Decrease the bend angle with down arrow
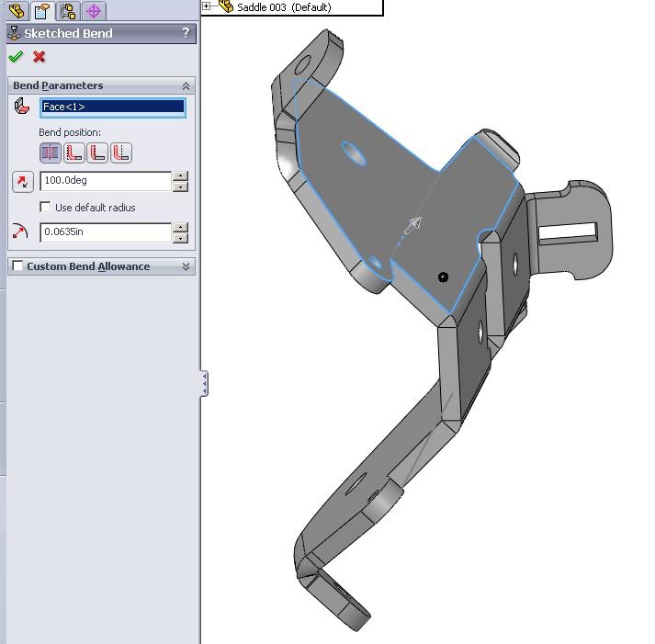Image resolution: width=655 pixels, height=644 pixels. point(180,186)
